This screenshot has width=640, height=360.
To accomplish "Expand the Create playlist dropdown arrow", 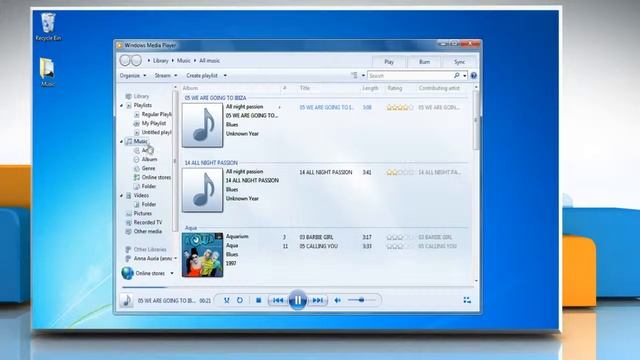I will tap(225, 76).
